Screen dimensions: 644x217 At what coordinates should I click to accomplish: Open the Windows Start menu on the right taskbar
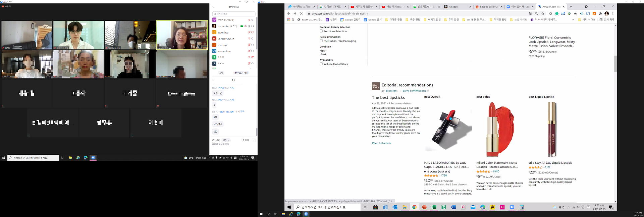(289, 207)
